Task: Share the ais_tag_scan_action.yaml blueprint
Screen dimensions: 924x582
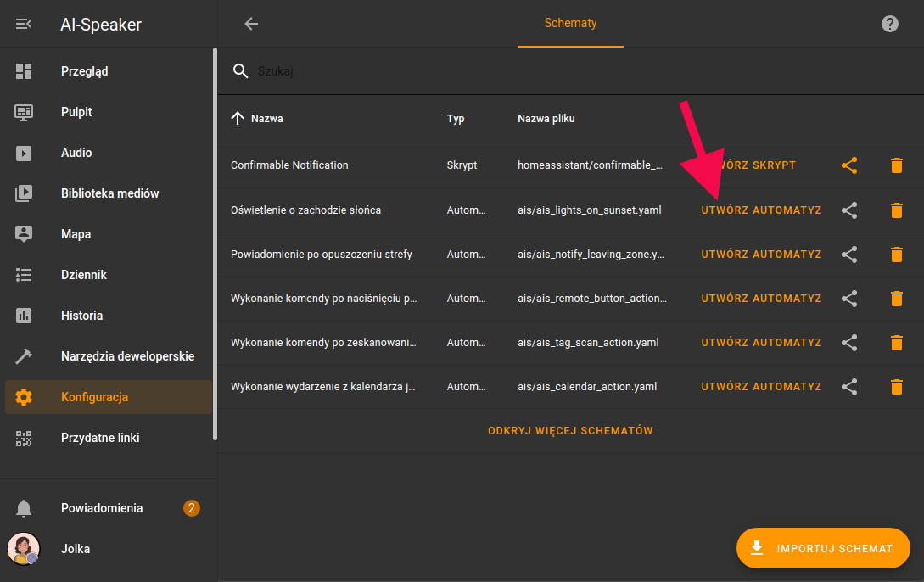Action: click(x=849, y=342)
